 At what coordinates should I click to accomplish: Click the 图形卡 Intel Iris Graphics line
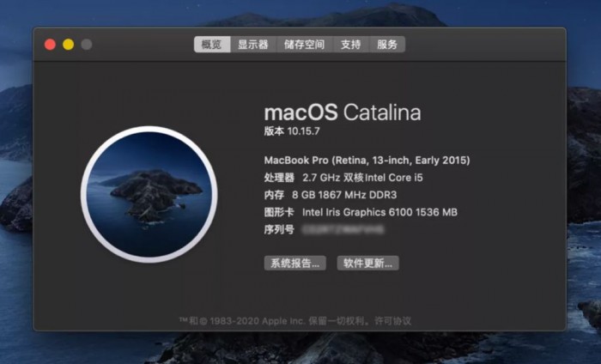[x=361, y=212]
